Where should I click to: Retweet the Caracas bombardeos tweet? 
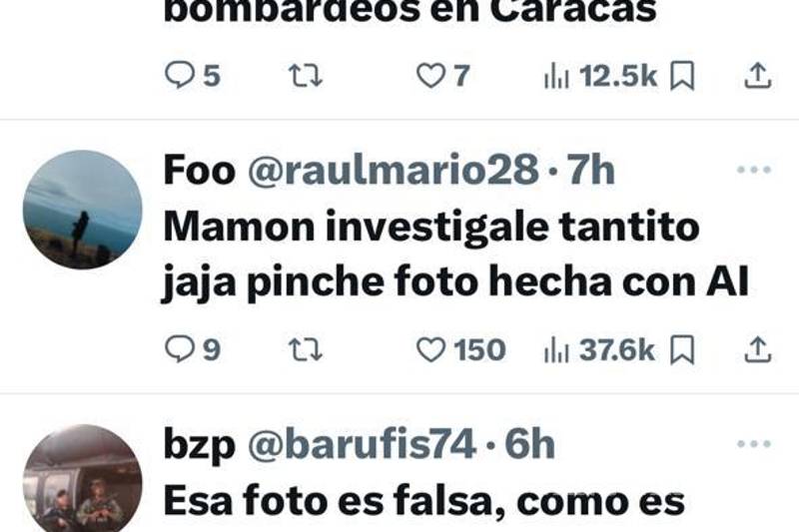(x=305, y=76)
